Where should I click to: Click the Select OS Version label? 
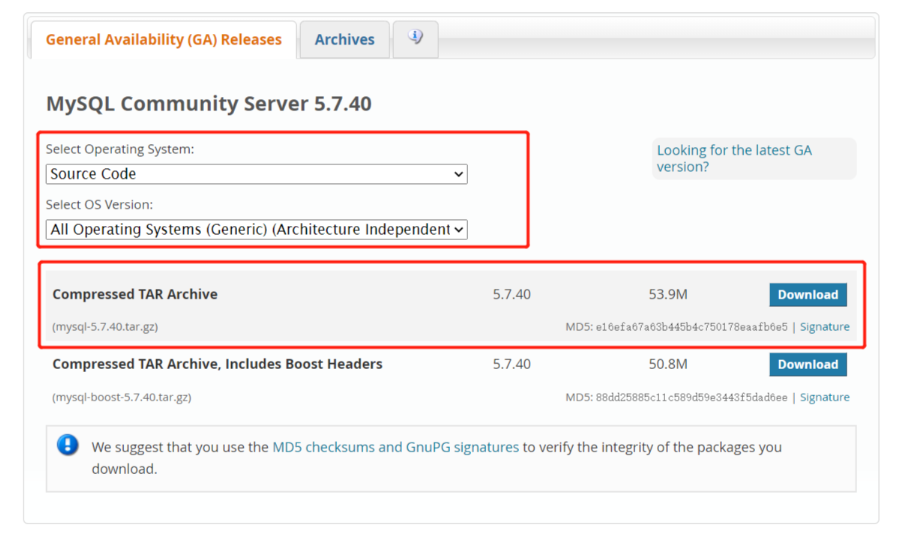(99, 205)
